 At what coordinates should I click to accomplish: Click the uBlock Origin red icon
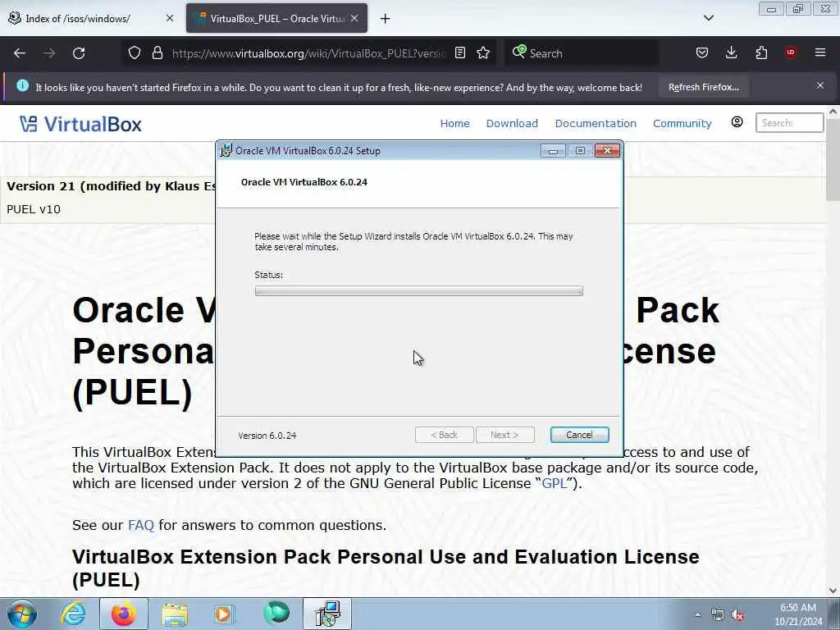pos(791,52)
